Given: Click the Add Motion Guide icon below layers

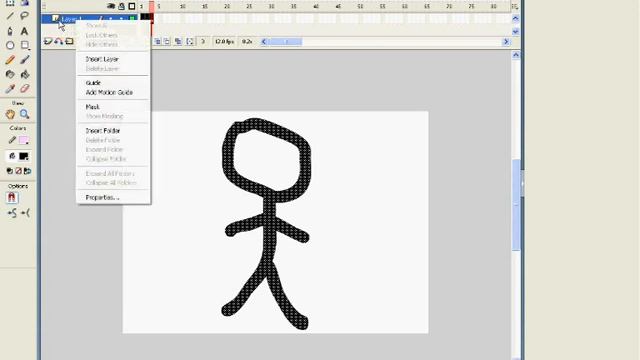Looking at the screenshot, I should (59, 41).
